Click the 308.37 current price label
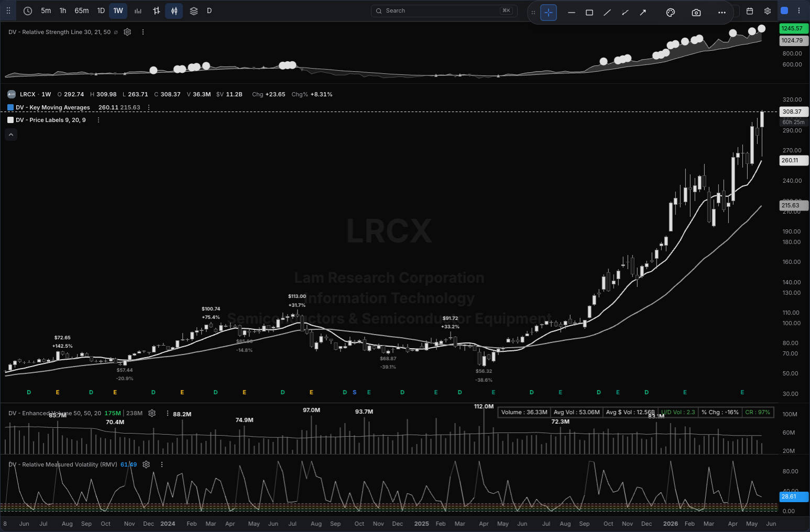This screenshot has width=810, height=532. click(x=794, y=112)
